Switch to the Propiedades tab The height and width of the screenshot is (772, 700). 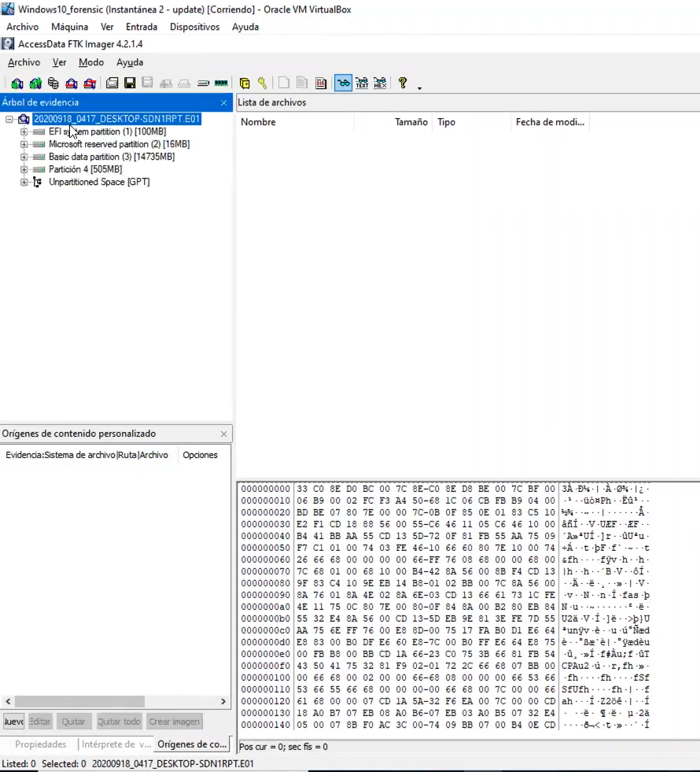(x=40, y=744)
